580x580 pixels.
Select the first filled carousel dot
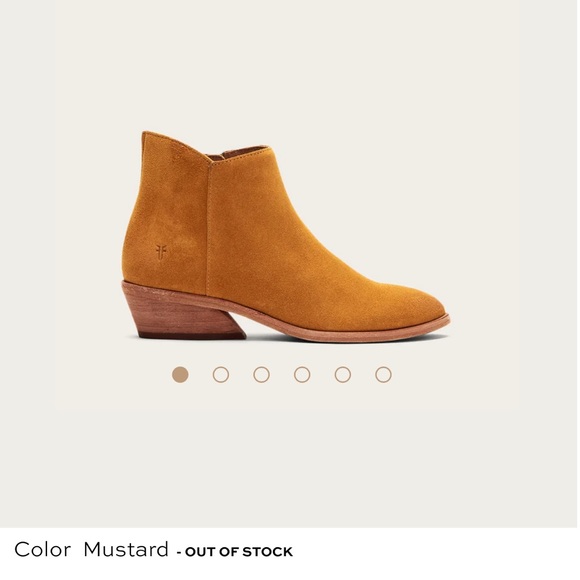tap(180, 374)
